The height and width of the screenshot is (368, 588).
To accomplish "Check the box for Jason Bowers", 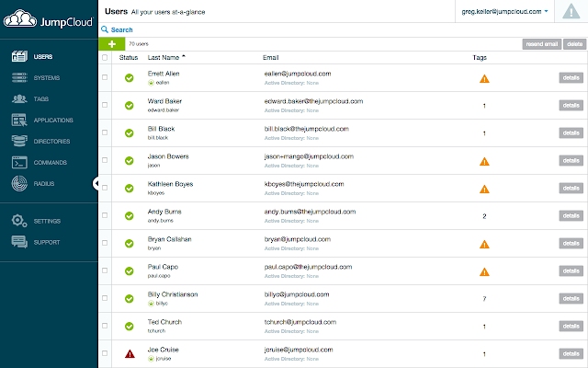I will [x=105, y=160].
